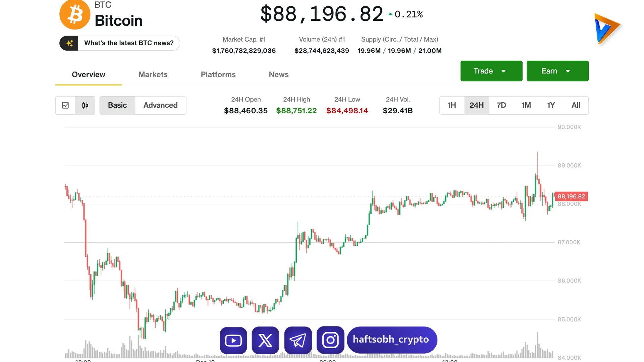Open the YouTube social icon

[233, 340]
